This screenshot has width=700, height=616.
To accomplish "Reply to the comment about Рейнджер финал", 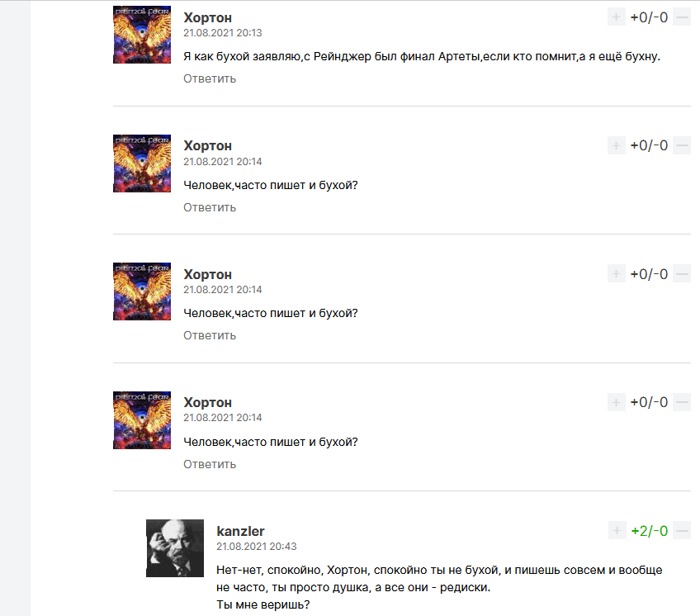I will click(x=210, y=78).
